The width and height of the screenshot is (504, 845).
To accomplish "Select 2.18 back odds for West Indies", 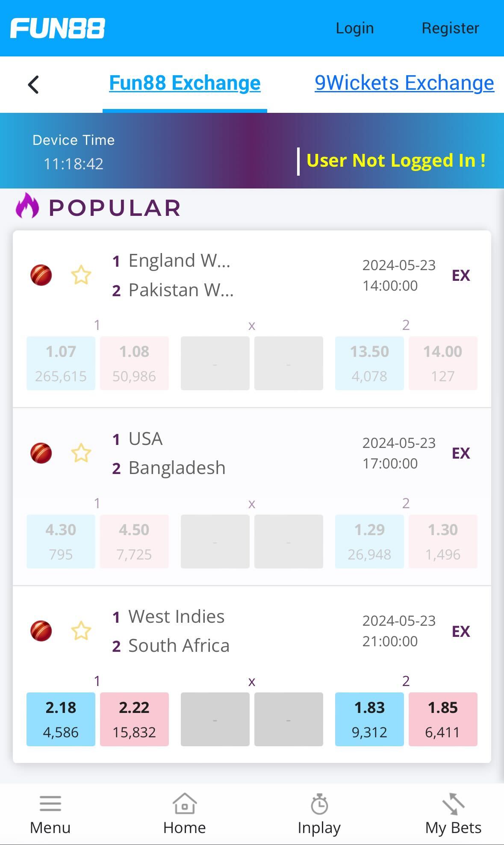I will (60, 719).
